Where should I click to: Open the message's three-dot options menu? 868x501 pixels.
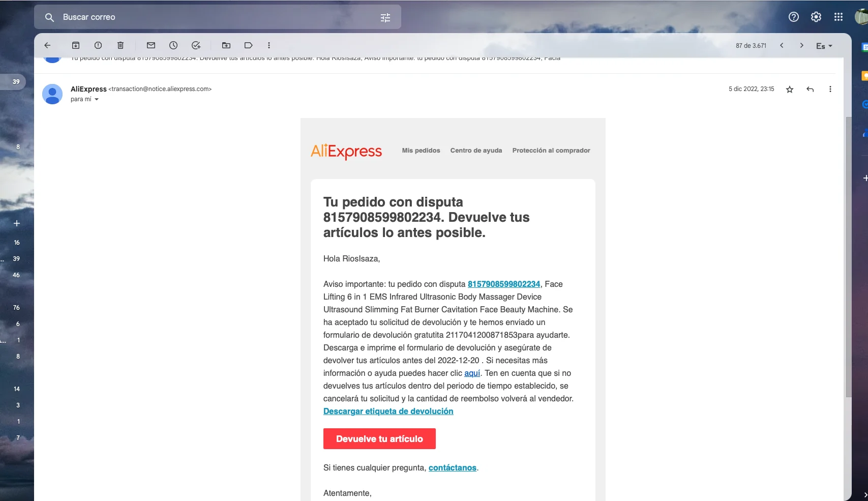coord(830,90)
